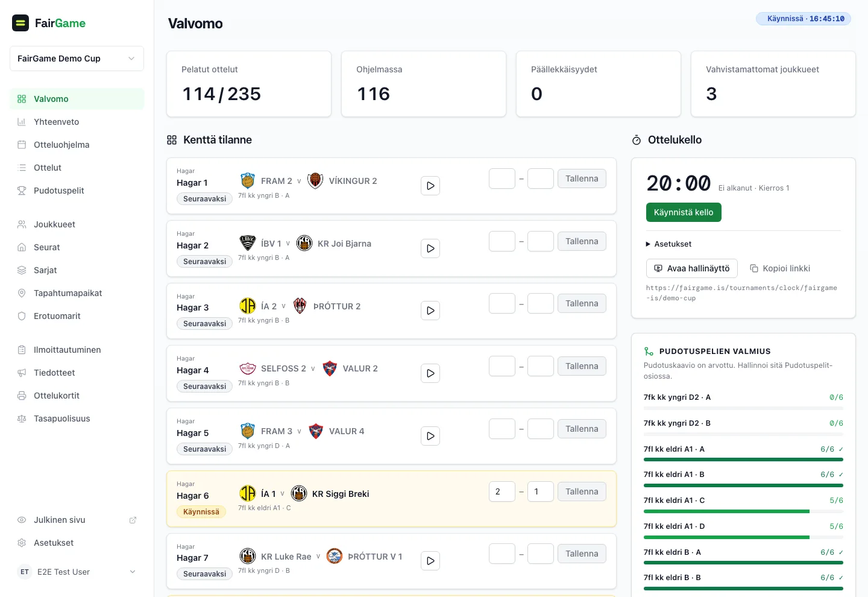Go to Tasapuolisuus in the sidebar
The height and width of the screenshot is (597, 868).
click(x=77, y=419)
